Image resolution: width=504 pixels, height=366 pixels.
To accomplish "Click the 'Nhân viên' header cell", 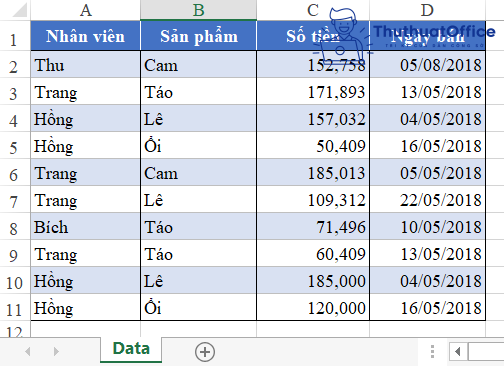I will [86, 36].
